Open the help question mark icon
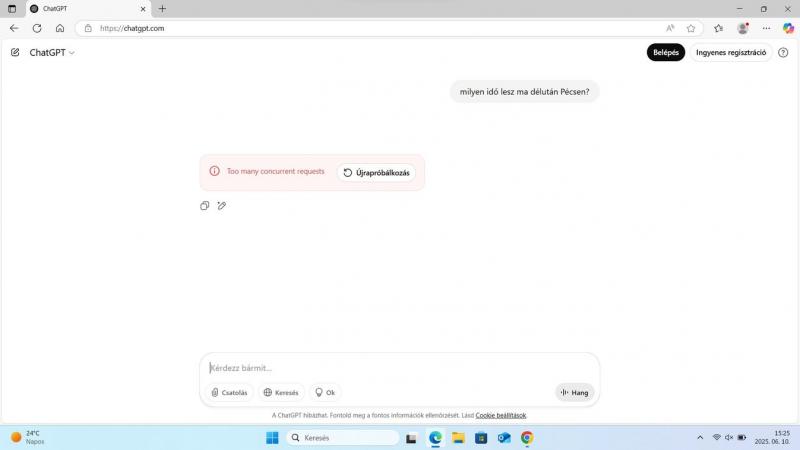The height and width of the screenshot is (450, 800). 783,53
